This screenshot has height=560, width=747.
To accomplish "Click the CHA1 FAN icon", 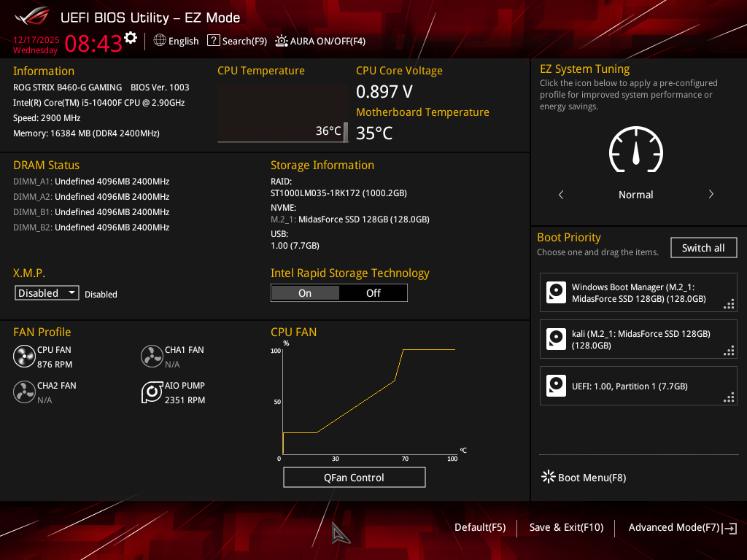I will click(x=152, y=357).
